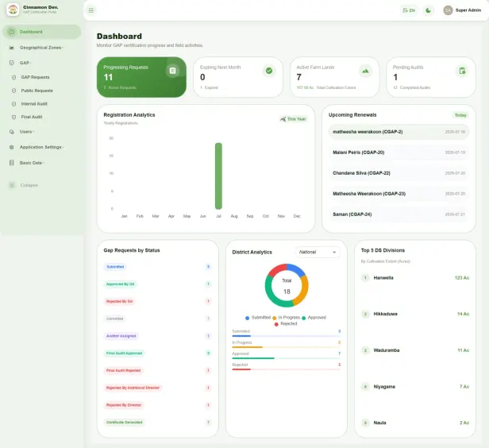Expand the Users sidebar section

(26, 132)
